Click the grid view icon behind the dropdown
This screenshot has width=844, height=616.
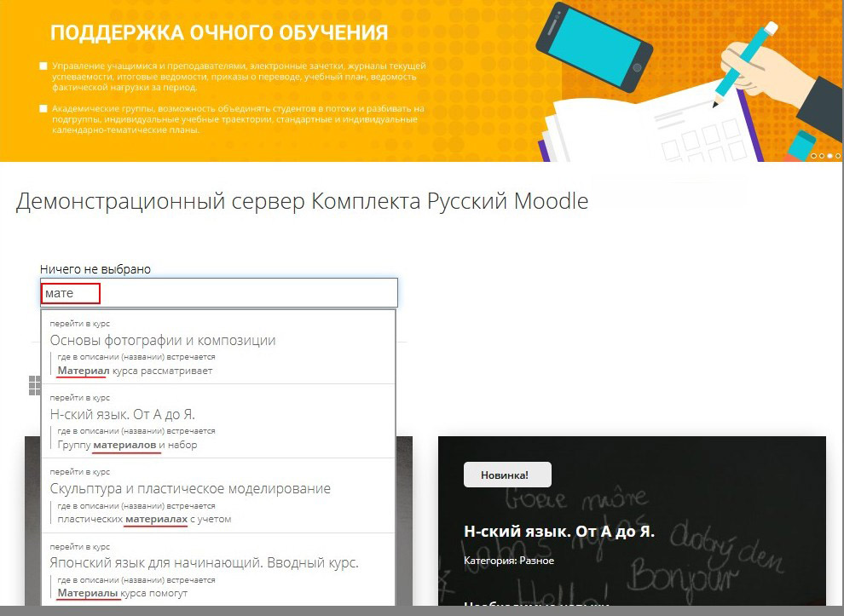pyautogui.click(x=34, y=386)
